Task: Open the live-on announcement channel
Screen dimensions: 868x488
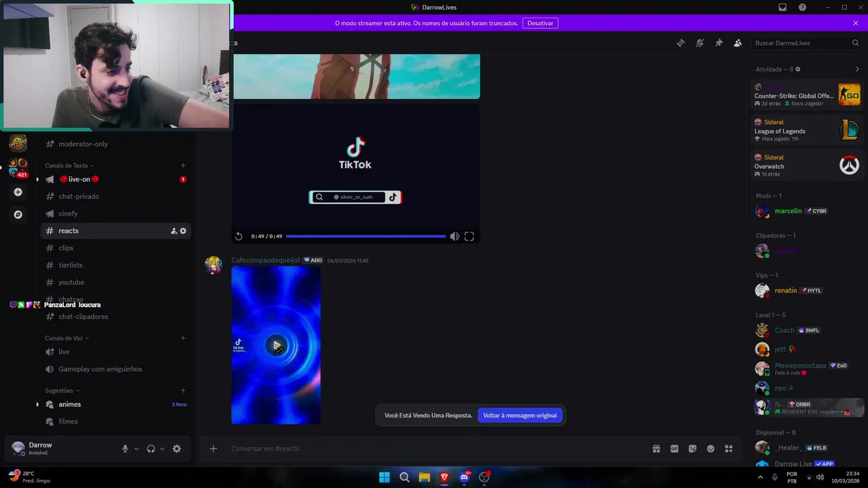Action: pyautogui.click(x=115, y=179)
